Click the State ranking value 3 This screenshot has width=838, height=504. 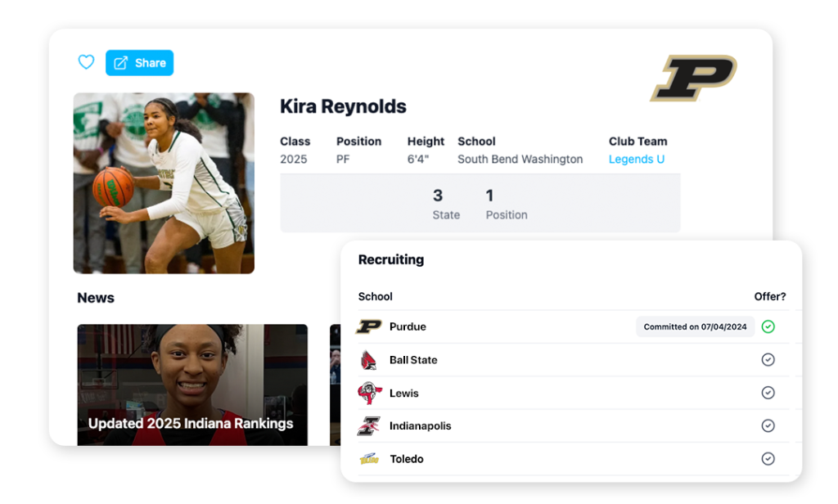click(x=438, y=196)
